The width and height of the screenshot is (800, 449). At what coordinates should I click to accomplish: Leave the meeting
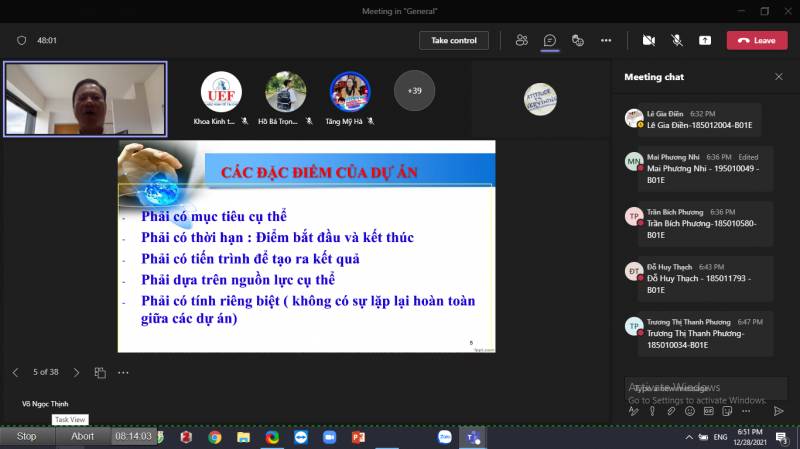click(757, 40)
